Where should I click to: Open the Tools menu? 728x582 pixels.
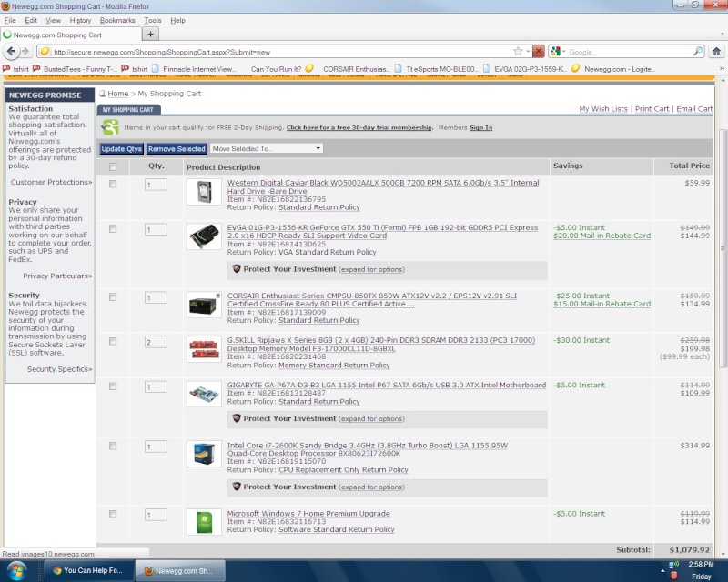click(152, 20)
